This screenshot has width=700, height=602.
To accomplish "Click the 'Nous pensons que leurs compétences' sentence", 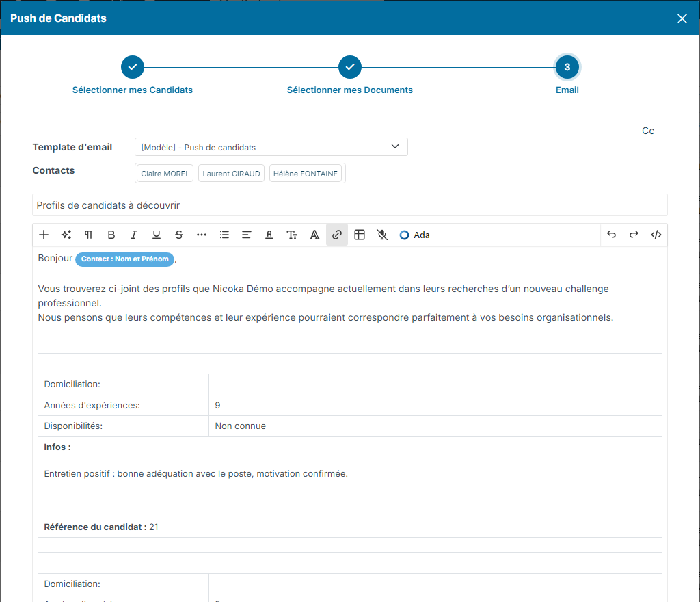I will click(325, 317).
